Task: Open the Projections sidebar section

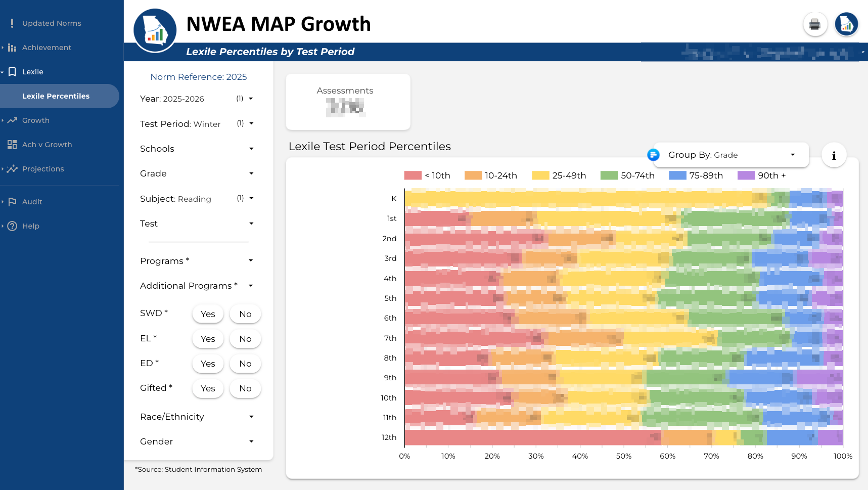Action: click(x=42, y=168)
